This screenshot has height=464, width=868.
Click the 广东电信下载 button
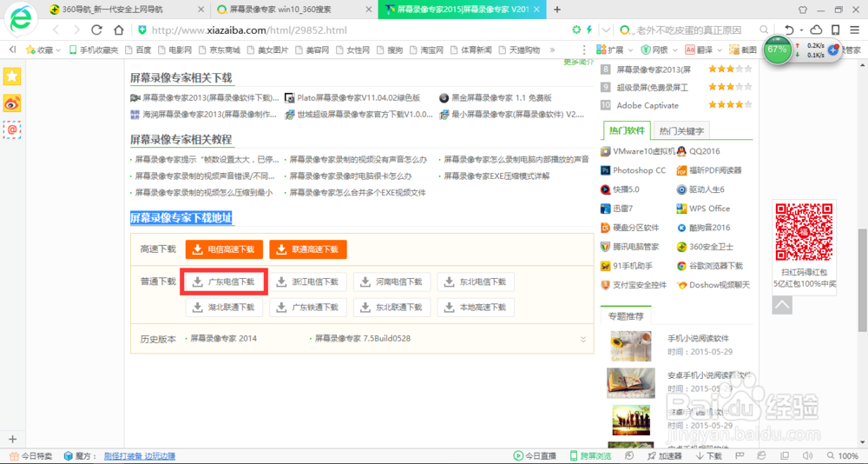[x=224, y=282]
